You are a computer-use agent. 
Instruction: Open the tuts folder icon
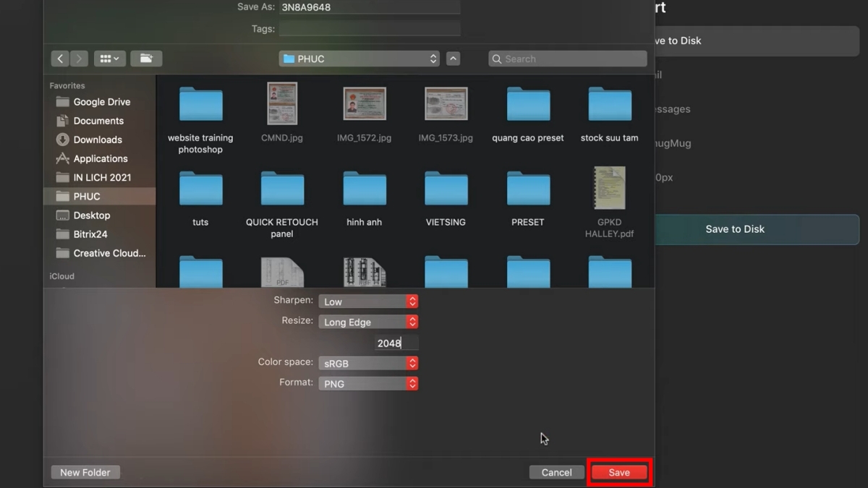point(200,189)
